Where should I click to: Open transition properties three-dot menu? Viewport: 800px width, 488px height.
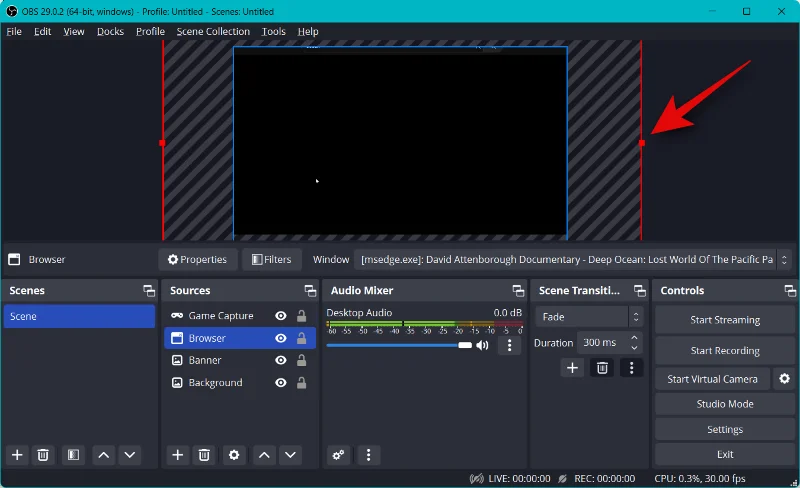click(x=632, y=368)
